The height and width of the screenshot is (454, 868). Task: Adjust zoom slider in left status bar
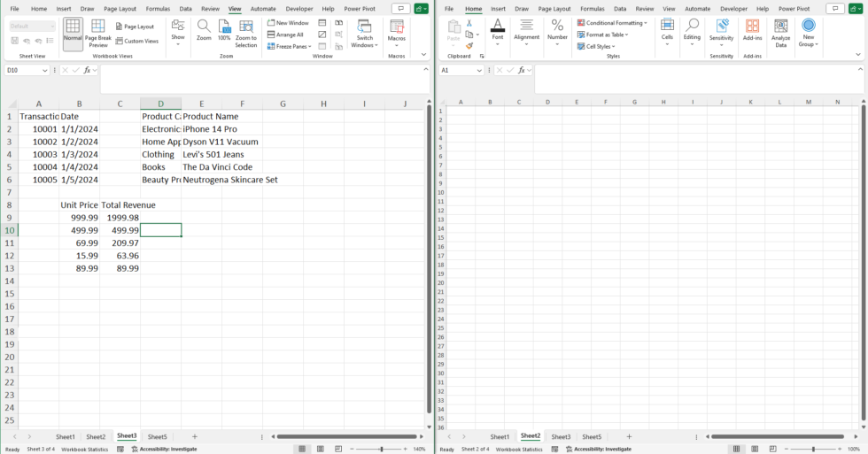(381, 449)
